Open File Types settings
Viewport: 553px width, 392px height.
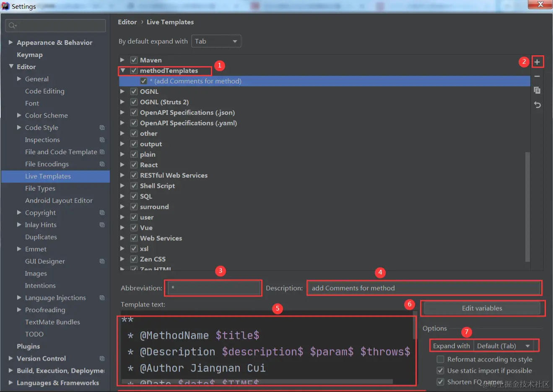(40, 188)
